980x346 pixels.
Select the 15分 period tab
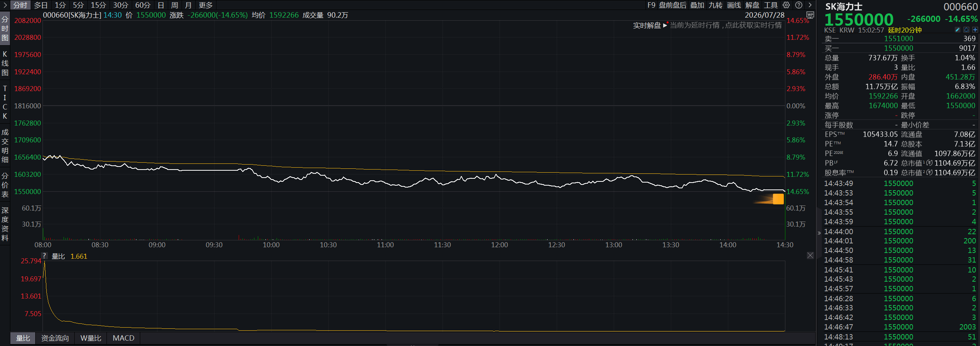pos(98,5)
